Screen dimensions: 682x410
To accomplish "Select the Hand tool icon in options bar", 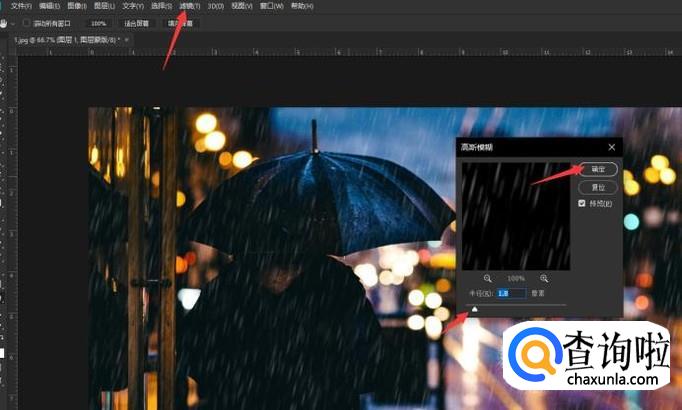I will 5,22.
